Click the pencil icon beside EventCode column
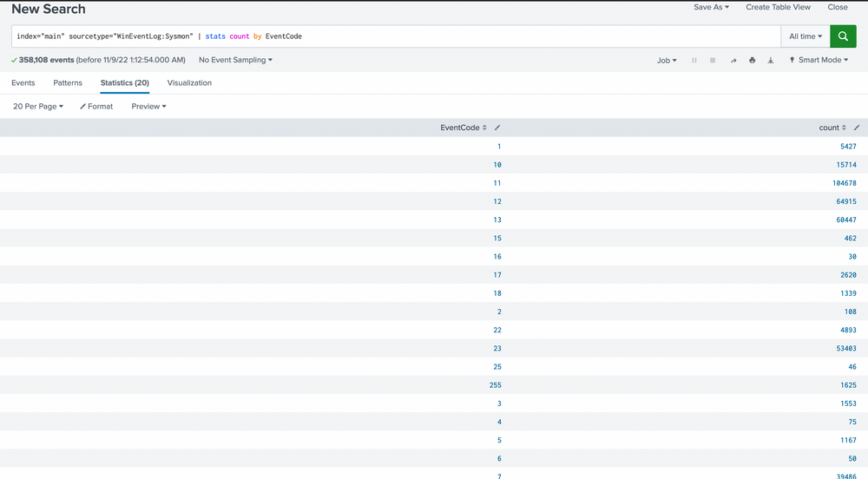Viewport: 868px width, 479px height. pos(497,128)
